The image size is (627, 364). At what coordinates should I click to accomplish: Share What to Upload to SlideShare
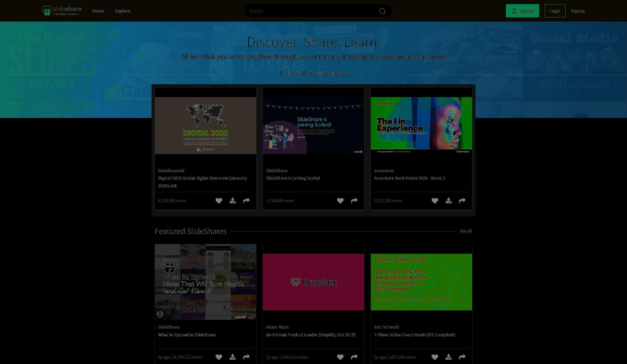[246, 357]
